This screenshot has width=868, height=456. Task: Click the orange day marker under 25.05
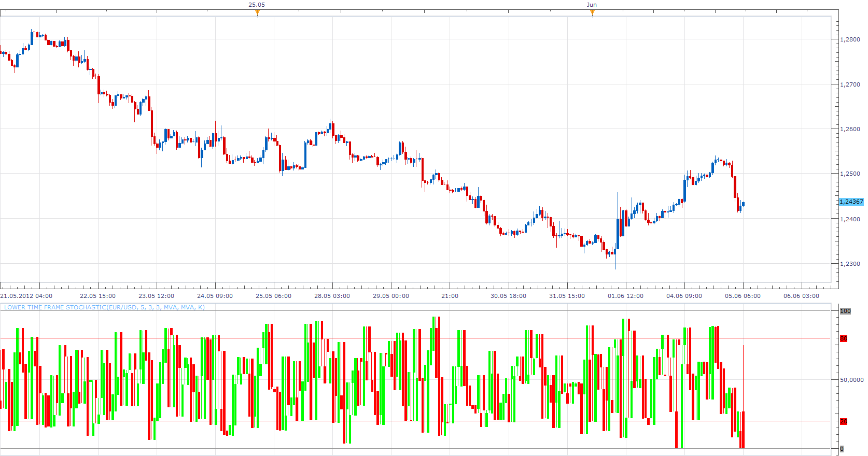click(x=257, y=13)
